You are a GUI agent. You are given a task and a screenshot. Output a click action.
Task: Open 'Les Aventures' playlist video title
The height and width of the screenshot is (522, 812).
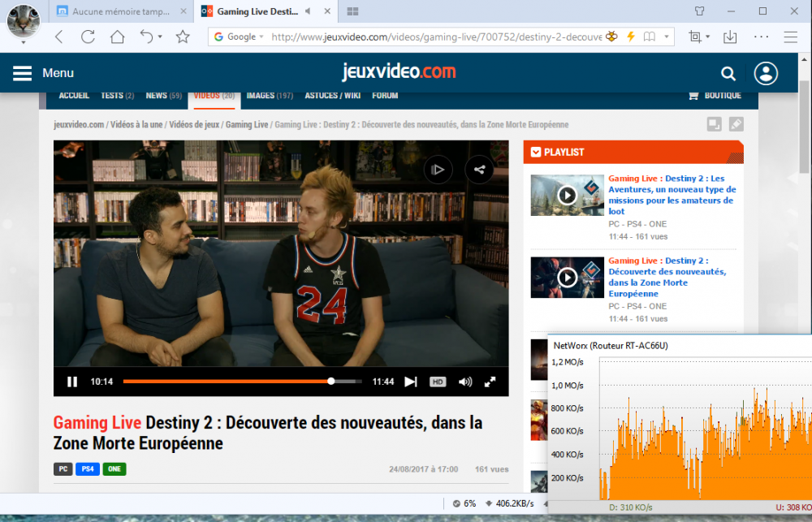coord(672,195)
